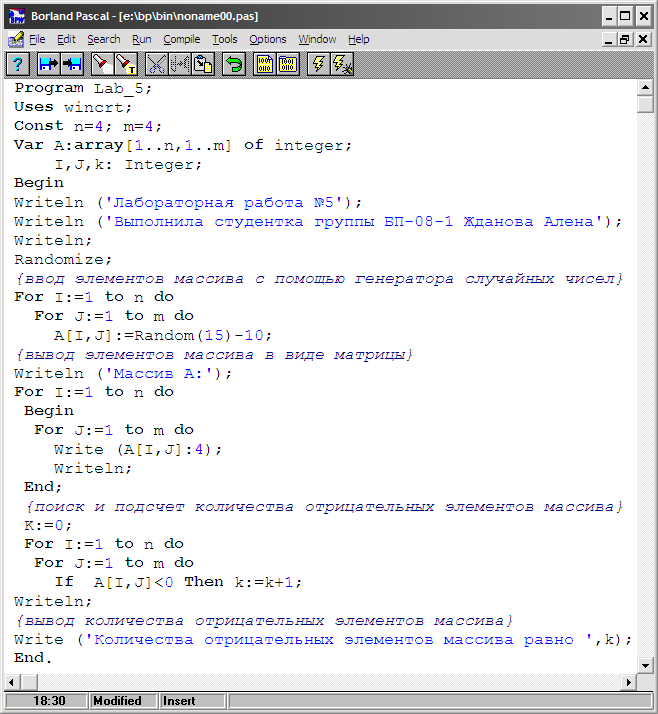Open the Help menu
This screenshot has height=714, width=658.
[359, 40]
